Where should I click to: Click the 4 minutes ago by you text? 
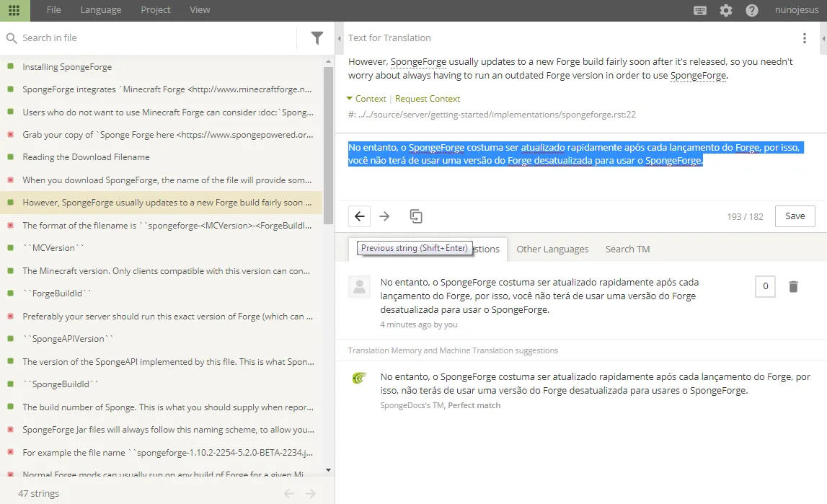(419, 324)
